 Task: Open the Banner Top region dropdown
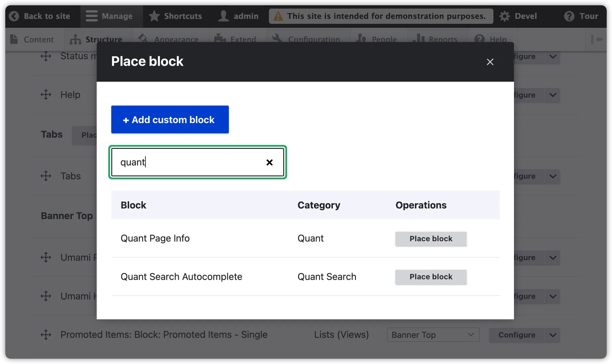433,335
